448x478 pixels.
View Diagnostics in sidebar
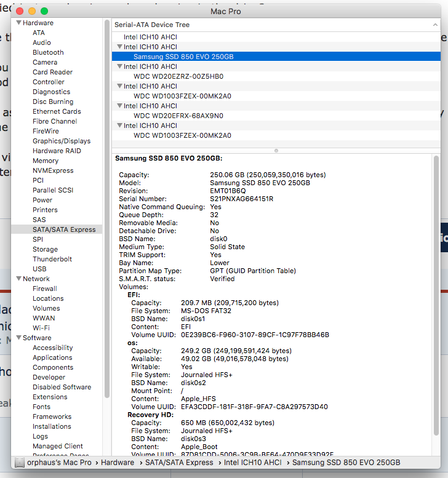[x=52, y=92]
